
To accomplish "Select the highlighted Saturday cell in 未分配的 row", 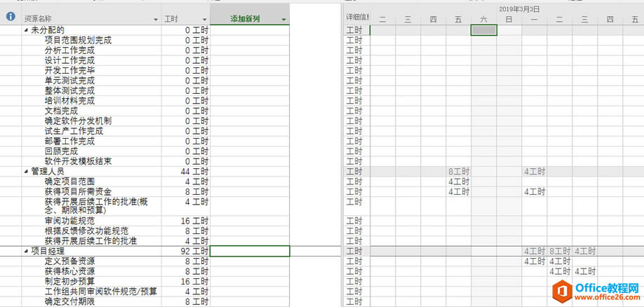I will tap(484, 30).
